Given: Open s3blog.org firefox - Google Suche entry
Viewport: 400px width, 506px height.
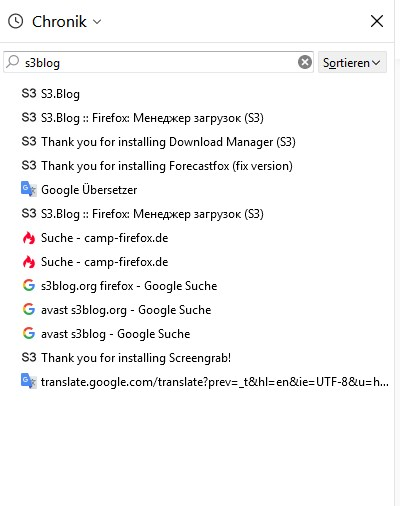Looking at the screenshot, I should tap(129, 286).
